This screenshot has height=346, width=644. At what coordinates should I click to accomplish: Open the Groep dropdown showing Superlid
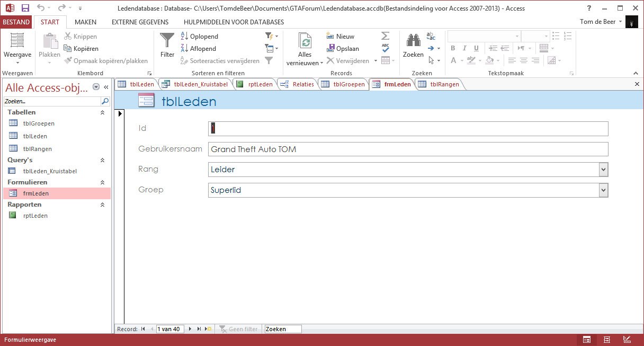[x=604, y=189]
